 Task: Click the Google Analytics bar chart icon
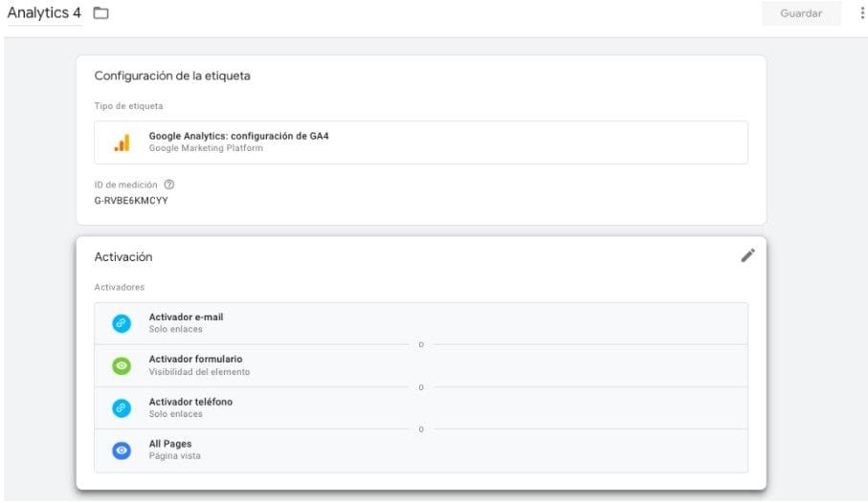[x=122, y=142]
